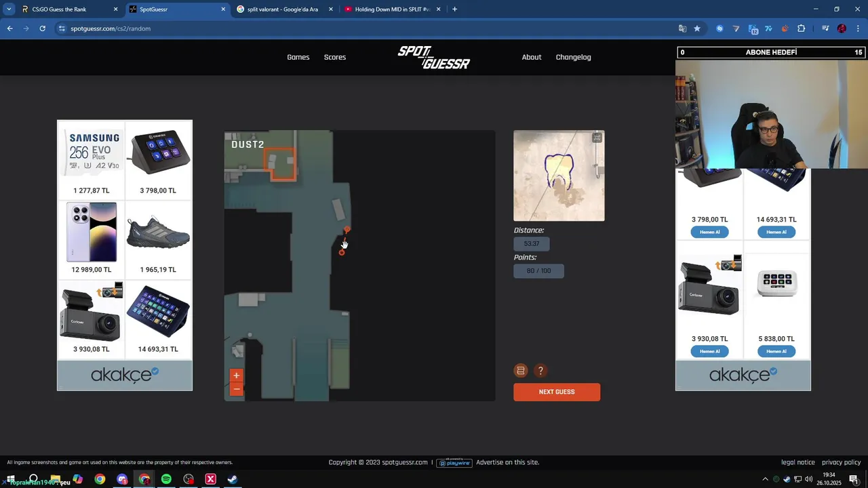Open the About page
The height and width of the screenshot is (488, 868).
coord(532,57)
